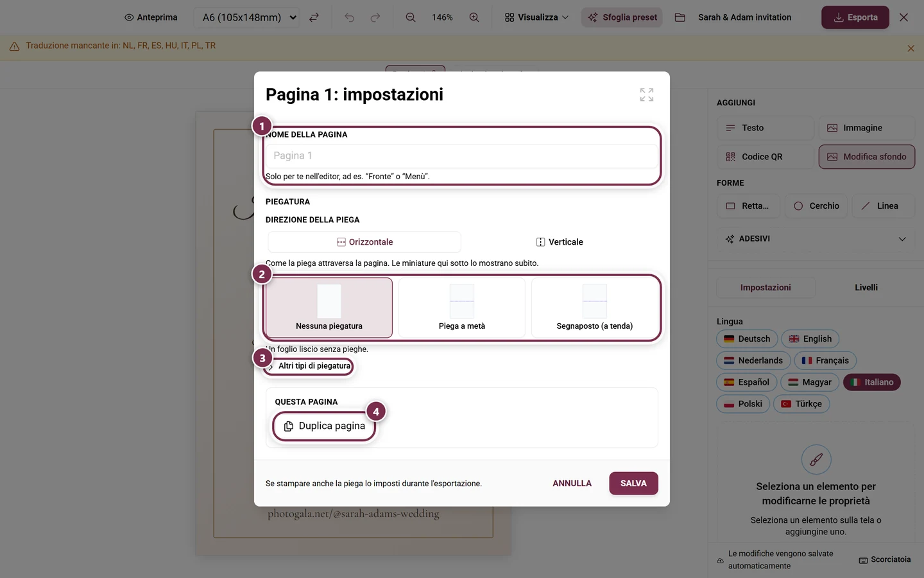This screenshot has height=578, width=924.
Task: Focus the Nome della pagina field
Action: (462, 156)
